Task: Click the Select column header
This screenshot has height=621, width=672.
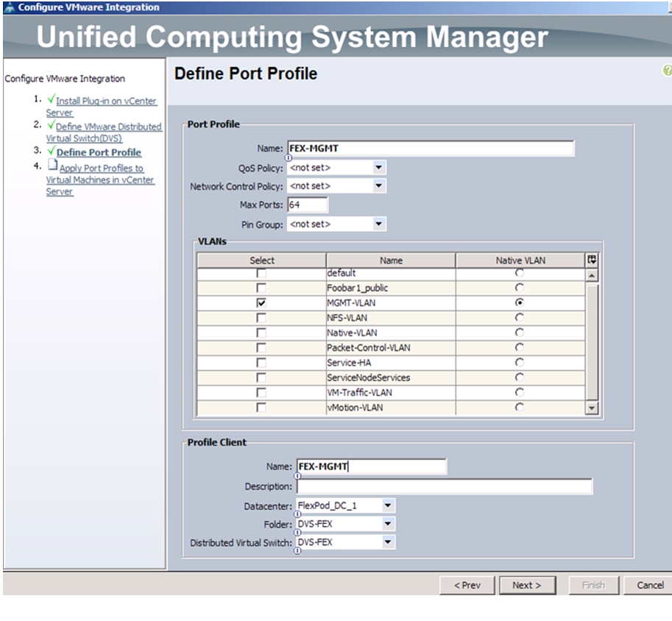Action: coord(262,260)
